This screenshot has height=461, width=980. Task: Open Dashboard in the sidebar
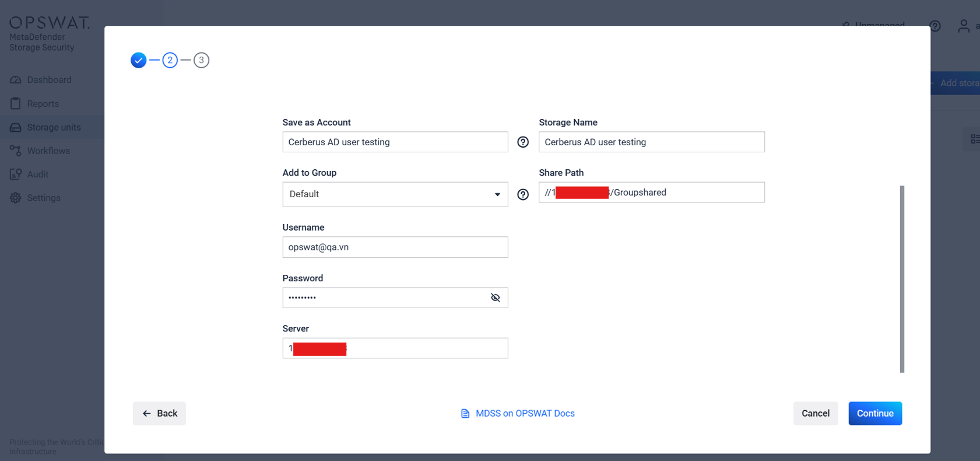pos(49,80)
